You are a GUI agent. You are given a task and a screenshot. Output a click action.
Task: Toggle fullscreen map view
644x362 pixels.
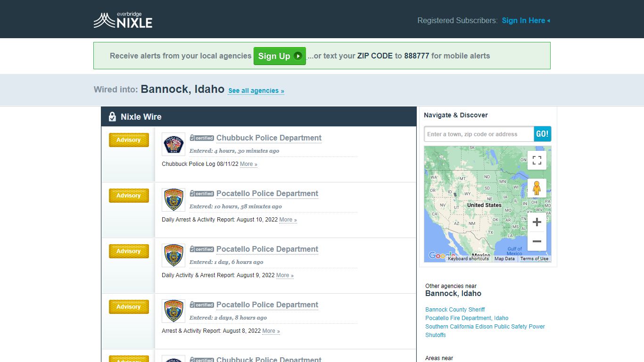tap(537, 160)
